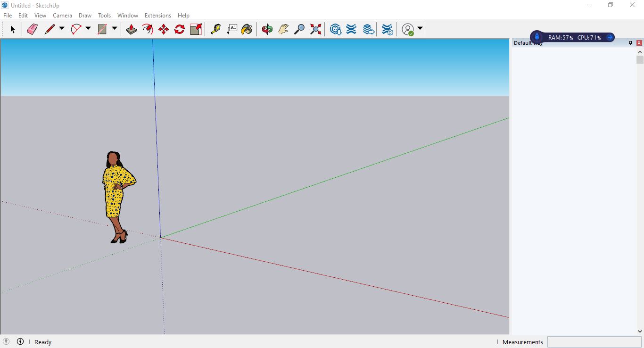Activate the Line pencil tool

[50, 29]
